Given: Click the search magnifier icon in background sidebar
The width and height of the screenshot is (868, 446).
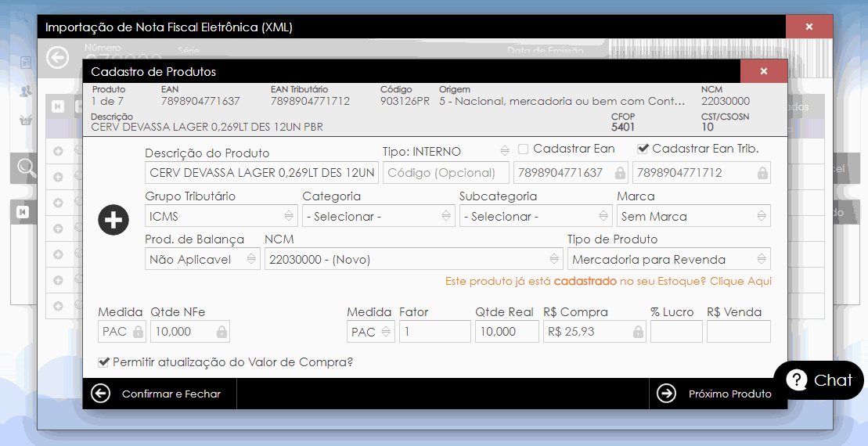Looking at the screenshot, I should 26,167.
